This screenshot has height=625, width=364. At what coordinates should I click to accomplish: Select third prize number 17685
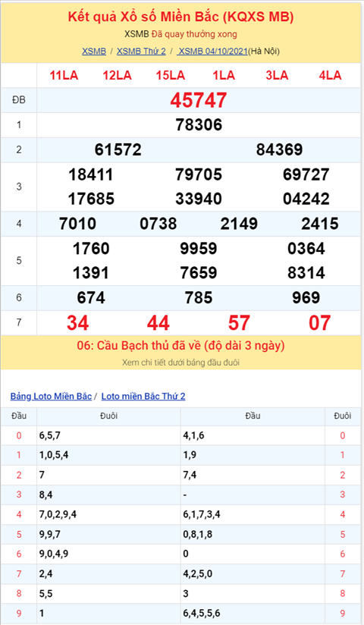click(x=91, y=199)
